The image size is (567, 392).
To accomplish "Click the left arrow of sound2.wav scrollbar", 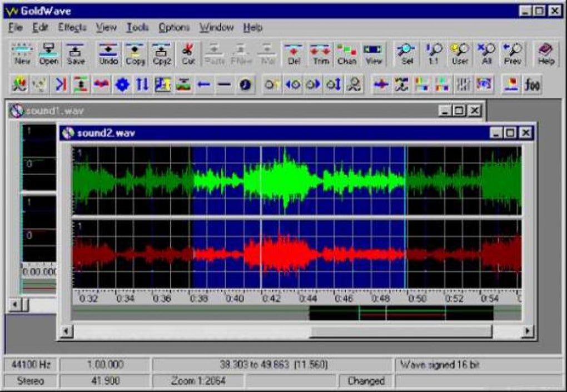I will click(x=67, y=332).
